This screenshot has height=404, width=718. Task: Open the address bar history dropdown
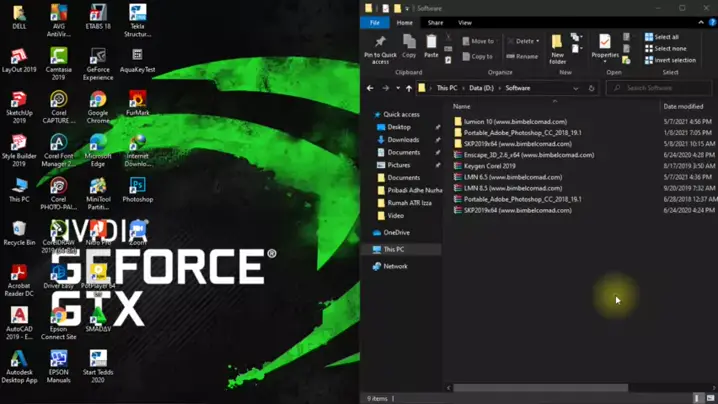pyautogui.click(x=575, y=88)
